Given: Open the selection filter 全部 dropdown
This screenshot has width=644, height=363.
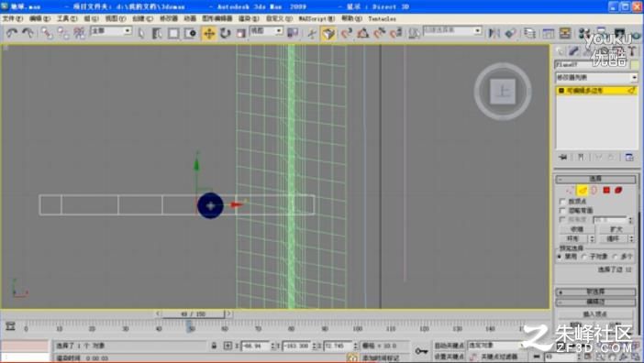Looking at the screenshot, I should click(x=111, y=31).
